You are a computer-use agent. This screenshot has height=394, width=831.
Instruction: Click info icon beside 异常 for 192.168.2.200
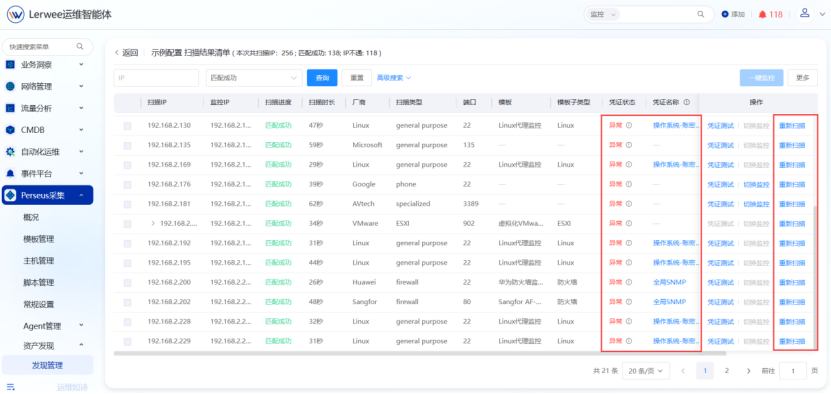tap(629, 283)
